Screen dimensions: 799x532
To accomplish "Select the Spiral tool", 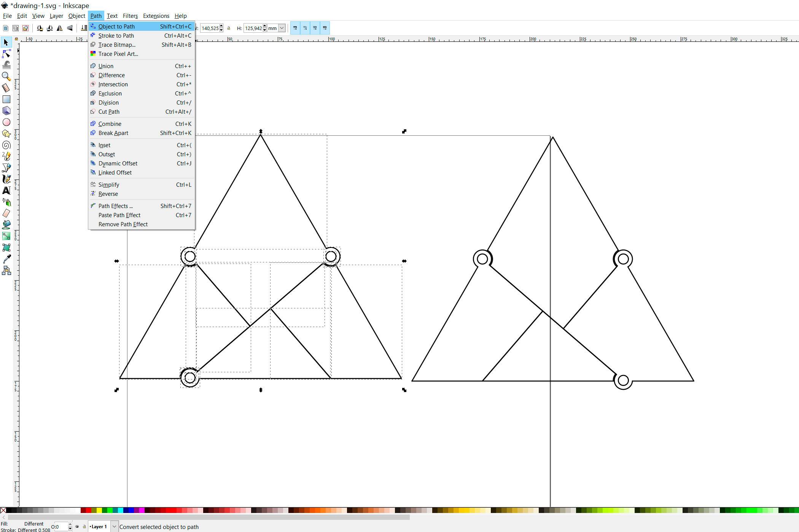I will click(x=6, y=145).
